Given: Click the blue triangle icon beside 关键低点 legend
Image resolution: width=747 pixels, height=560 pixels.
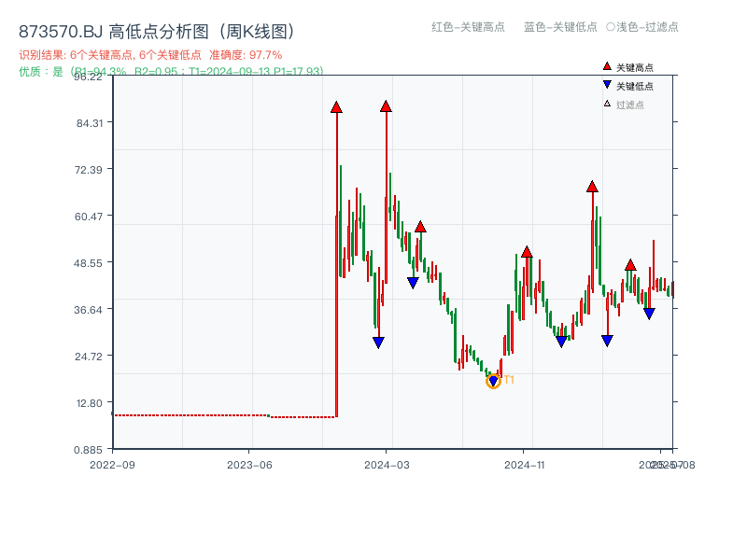Looking at the screenshot, I should pyautogui.click(x=607, y=85).
